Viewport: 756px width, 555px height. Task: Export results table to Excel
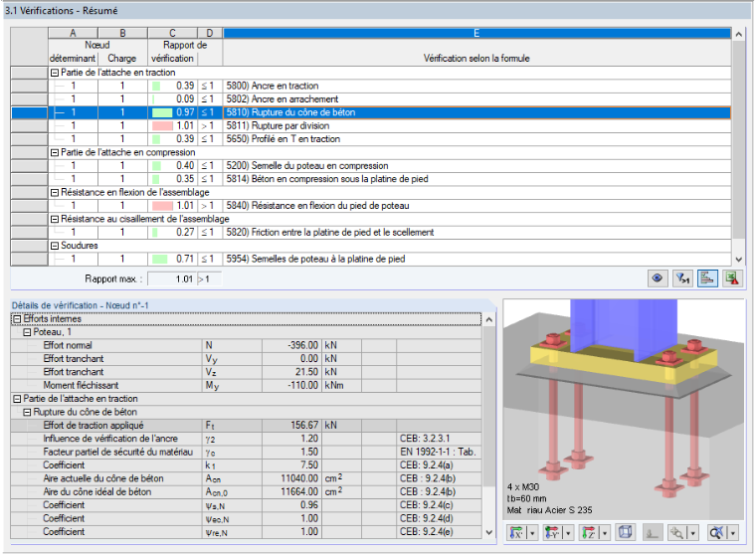[x=732, y=278]
